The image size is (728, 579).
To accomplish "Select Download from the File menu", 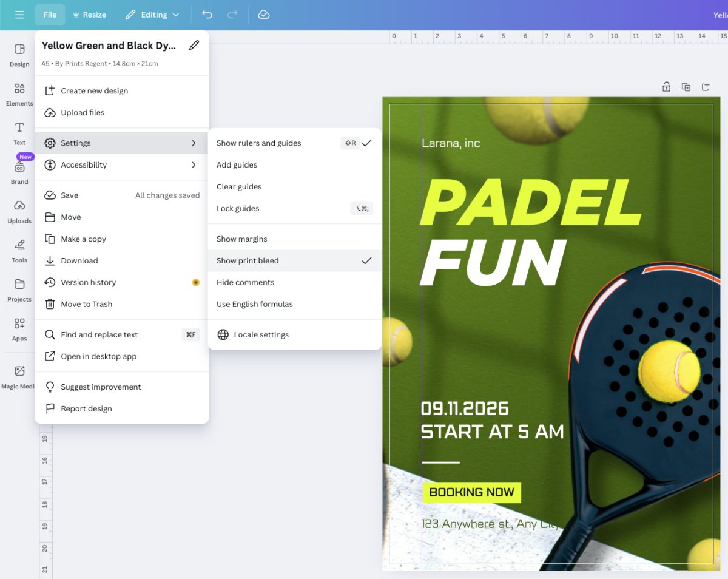I will [x=79, y=261].
